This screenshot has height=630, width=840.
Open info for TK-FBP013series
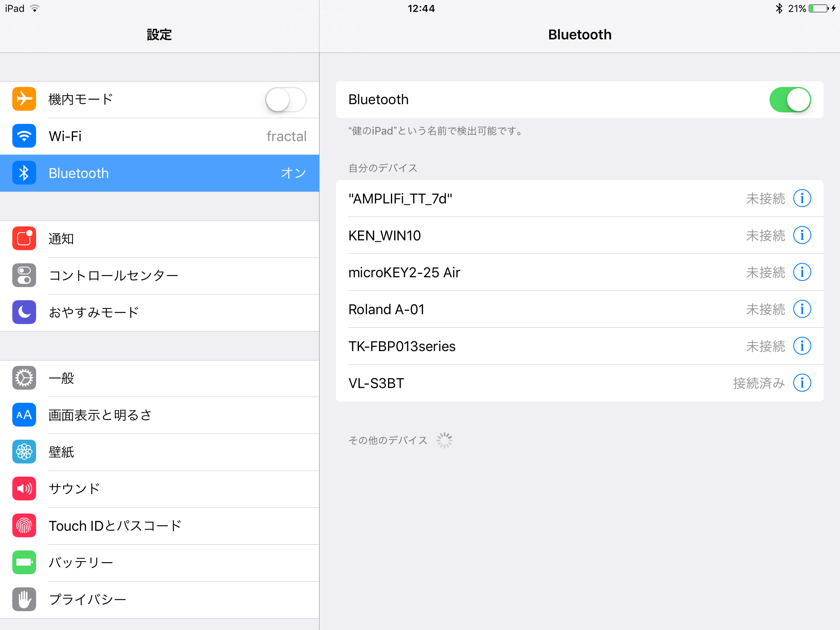coord(802,346)
